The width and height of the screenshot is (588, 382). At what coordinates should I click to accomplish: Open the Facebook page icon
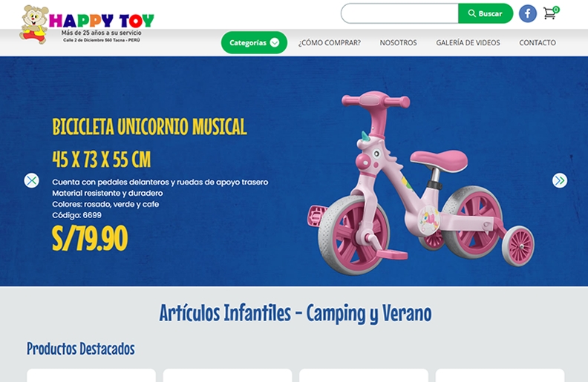(528, 14)
